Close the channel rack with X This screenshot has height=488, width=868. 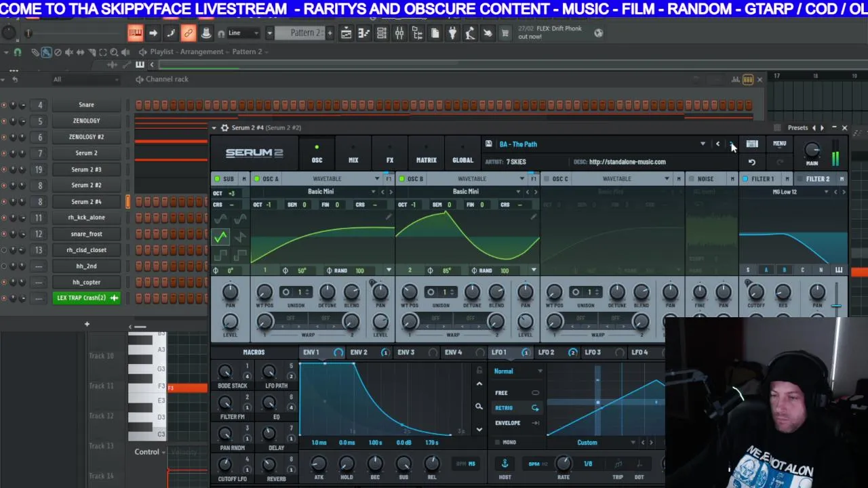759,80
